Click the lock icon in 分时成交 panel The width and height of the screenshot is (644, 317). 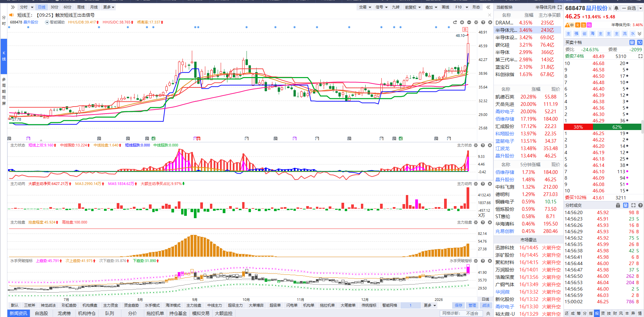click(618, 205)
